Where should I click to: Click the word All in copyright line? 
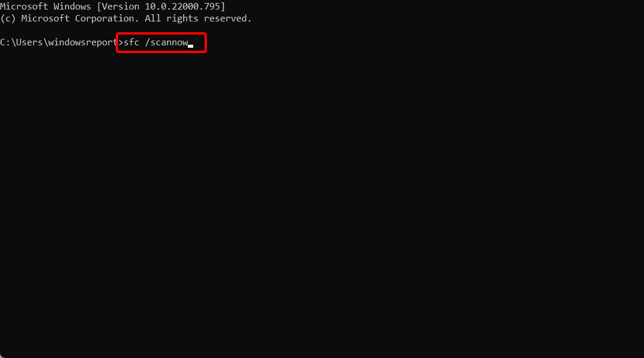[153, 18]
